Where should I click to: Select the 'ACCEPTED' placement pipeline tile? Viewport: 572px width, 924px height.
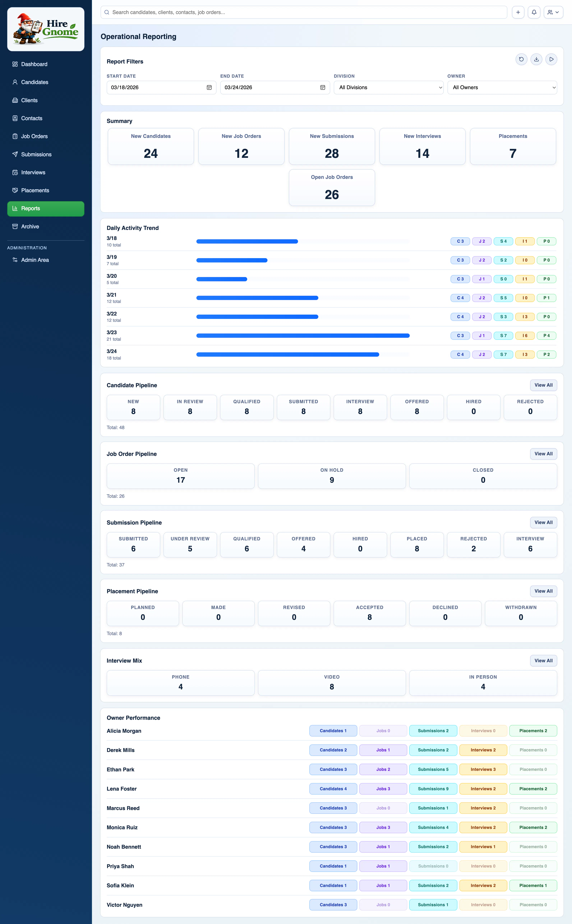click(x=370, y=613)
